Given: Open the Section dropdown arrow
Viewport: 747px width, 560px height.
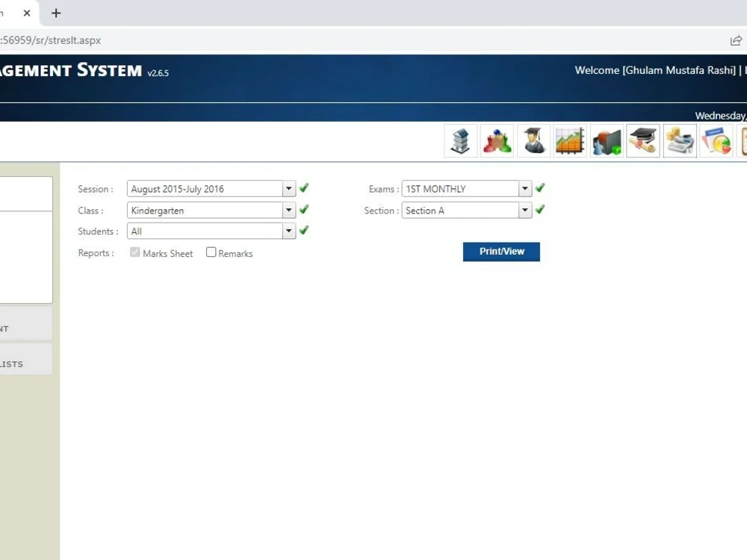Looking at the screenshot, I should tap(525, 210).
